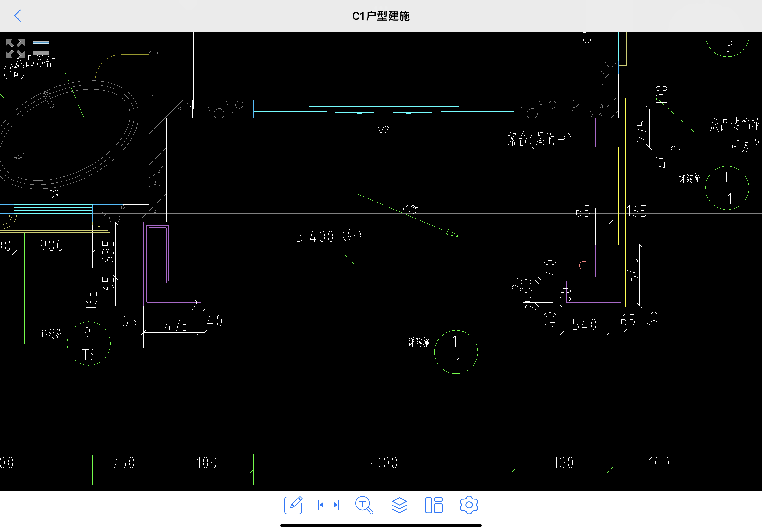Click the horizontal '540' dimension near bottom right
This screenshot has height=532, width=762.
coord(585,324)
